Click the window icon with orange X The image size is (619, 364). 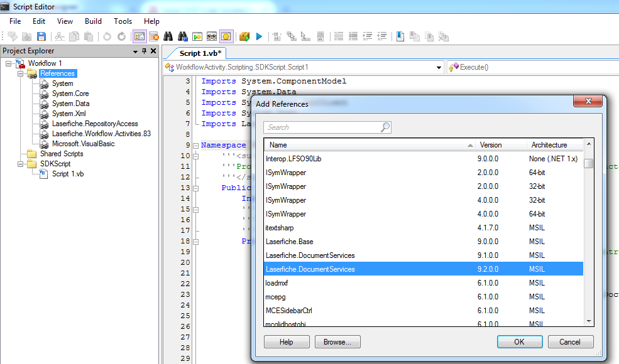[154, 36]
